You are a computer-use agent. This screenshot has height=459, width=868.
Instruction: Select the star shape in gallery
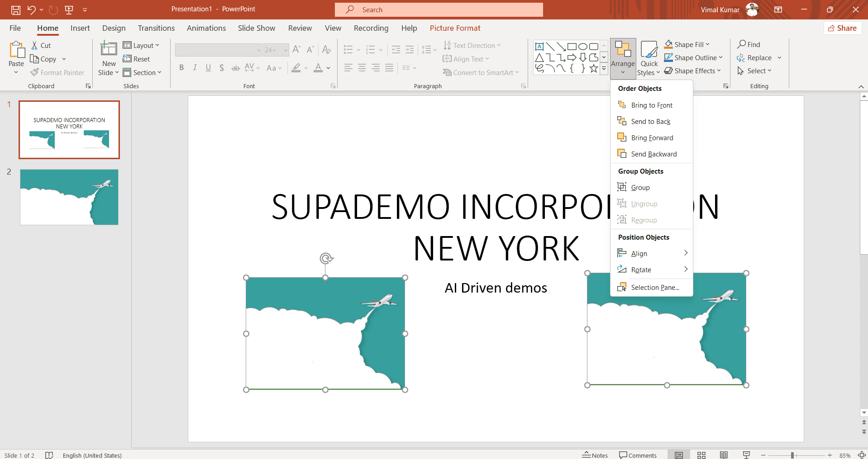tap(594, 69)
